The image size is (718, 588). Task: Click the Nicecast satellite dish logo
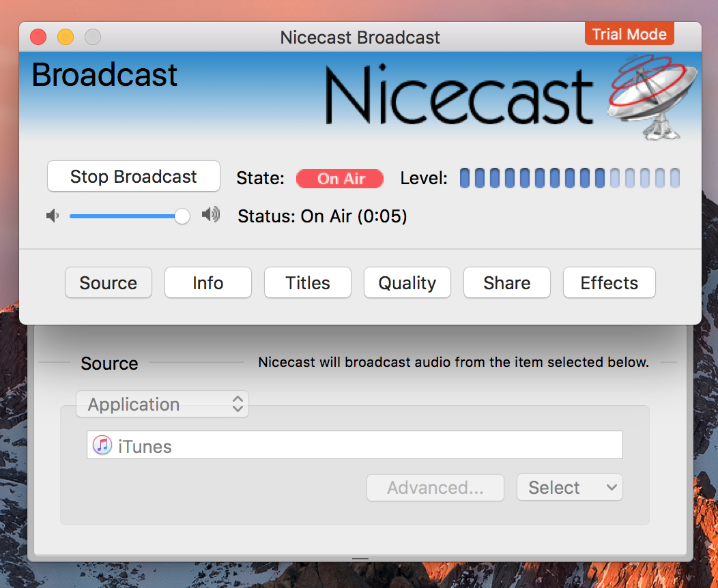652,97
